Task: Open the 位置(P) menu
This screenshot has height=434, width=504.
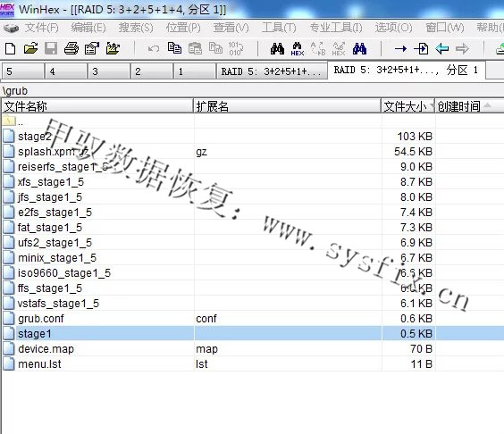Action: pyautogui.click(x=183, y=28)
